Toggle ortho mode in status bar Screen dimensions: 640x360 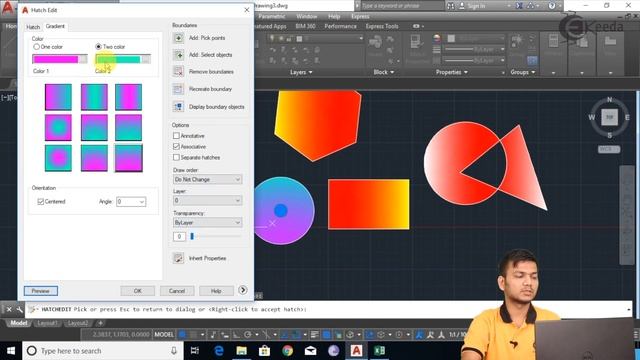[236, 335]
